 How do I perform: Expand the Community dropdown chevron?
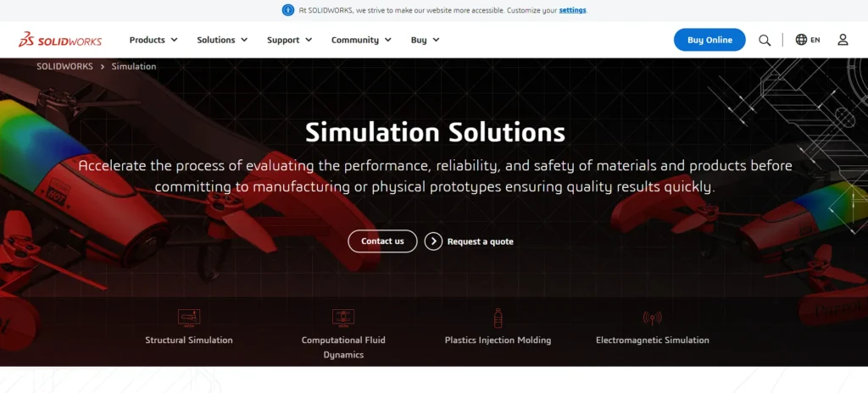[x=387, y=40]
